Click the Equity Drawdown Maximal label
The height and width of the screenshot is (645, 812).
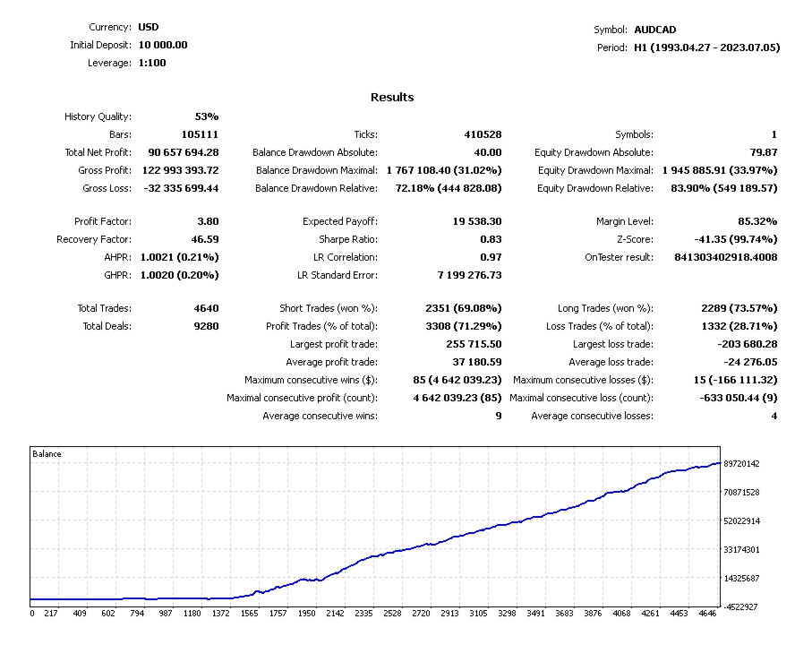pyautogui.click(x=595, y=170)
